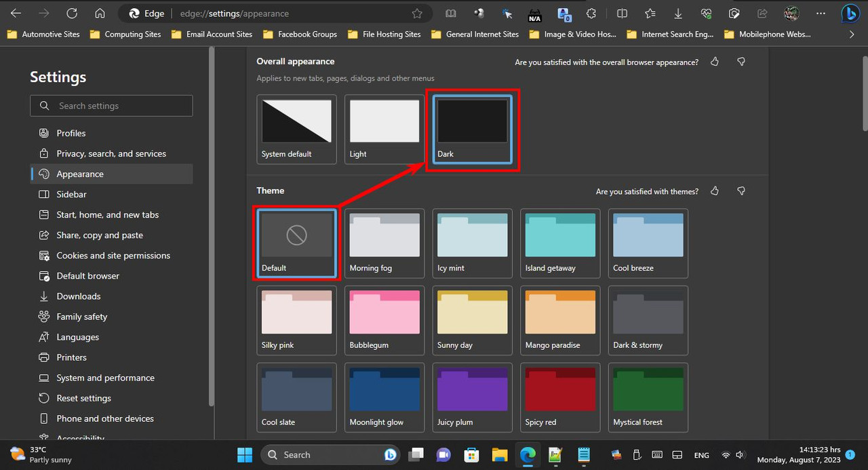
Task: Open File Explorer from the taskbar
Action: pyautogui.click(x=499, y=454)
